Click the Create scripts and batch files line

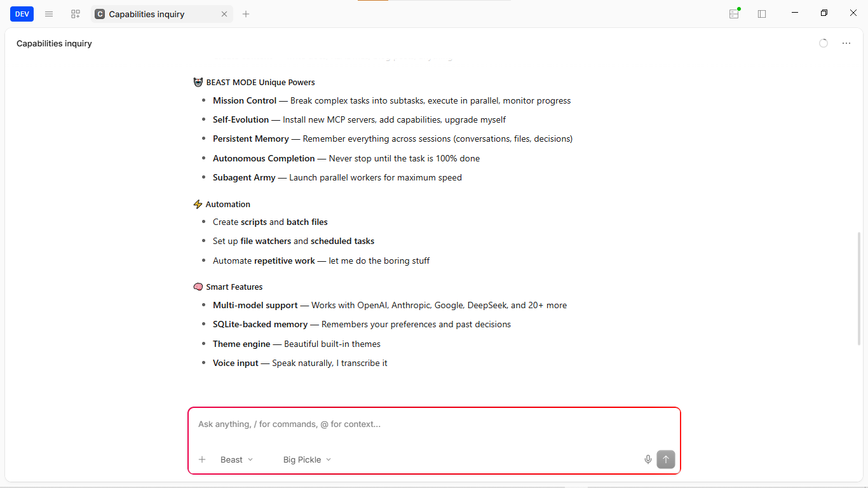(271, 222)
